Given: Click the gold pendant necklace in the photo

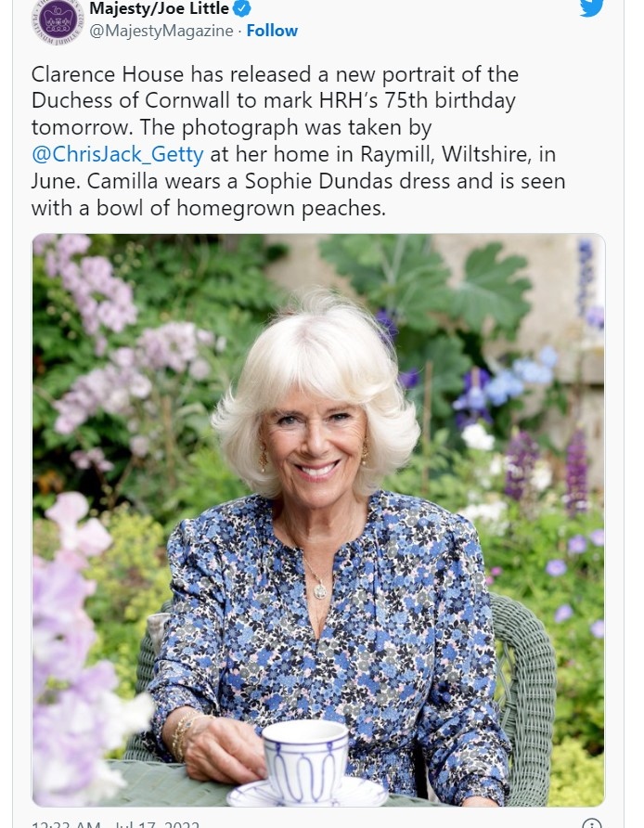Looking at the screenshot, I should 320,590.
